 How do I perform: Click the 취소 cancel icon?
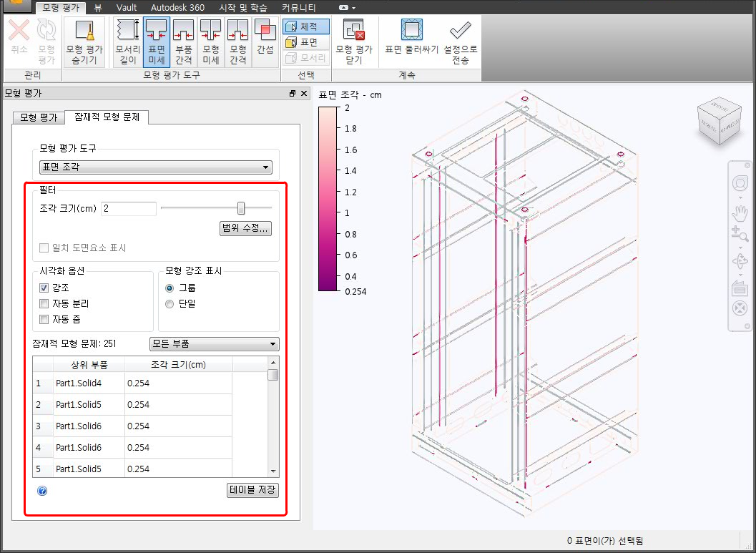(19, 30)
